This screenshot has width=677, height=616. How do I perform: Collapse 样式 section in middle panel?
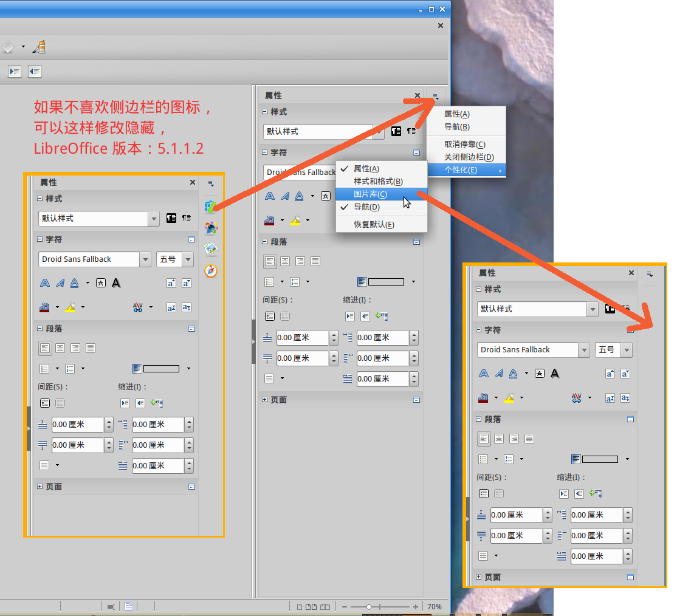(265, 112)
